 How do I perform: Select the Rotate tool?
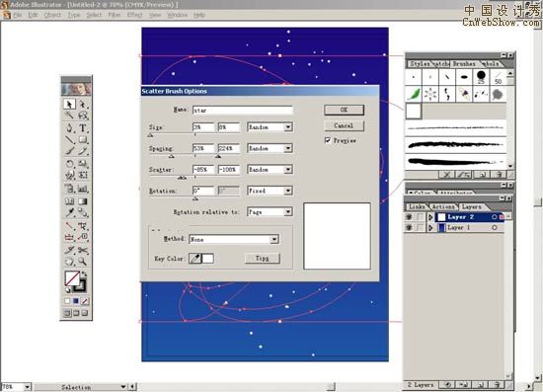(x=70, y=164)
